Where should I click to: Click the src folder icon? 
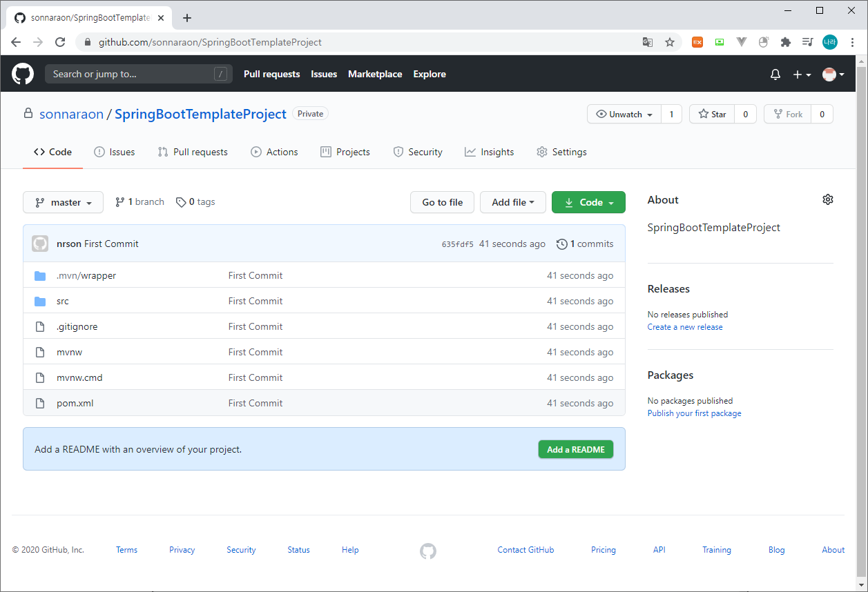(x=40, y=302)
